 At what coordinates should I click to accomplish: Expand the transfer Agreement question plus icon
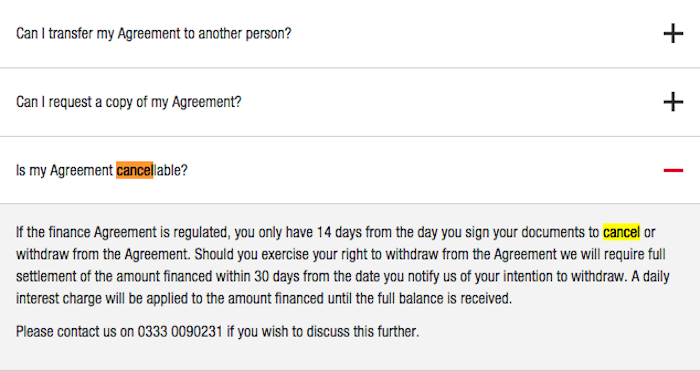pyautogui.click(x=673, y=33)
